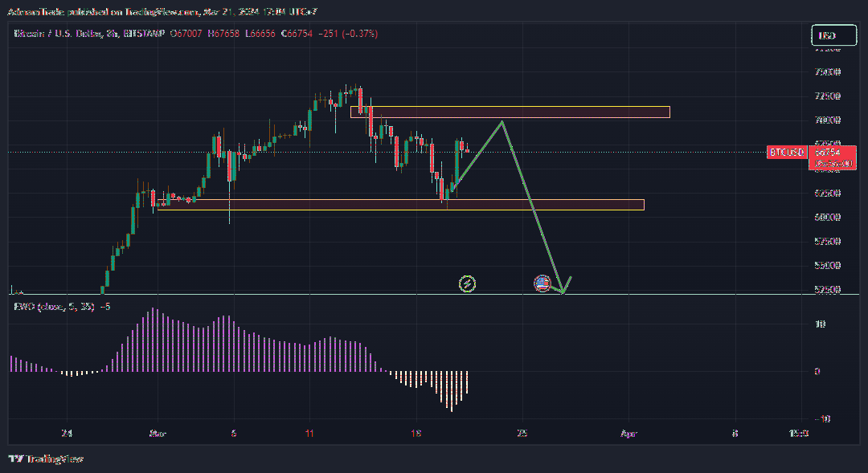Click the 60000 price axis label
The image size is (868, 473).
pyautogui.click(x=828, y=218)
